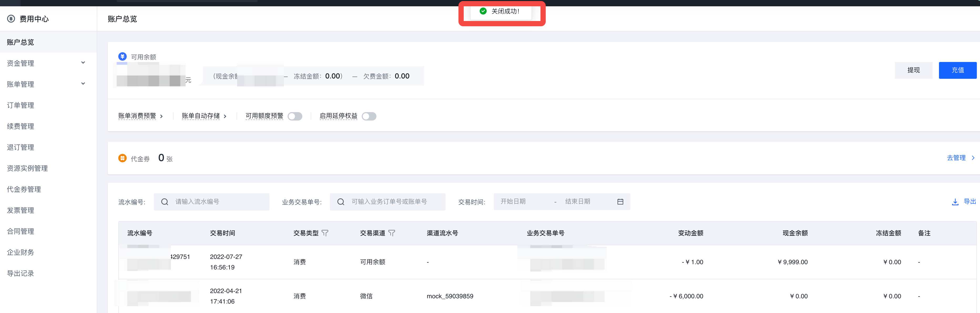Viewport: 980px width, 313px height.
Task: Open 资源实例管理 in the sidebar
Action: coord(48,168)
